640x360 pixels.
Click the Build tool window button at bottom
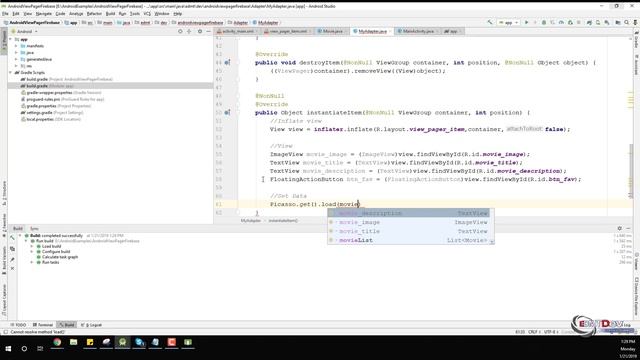[67, 325]
